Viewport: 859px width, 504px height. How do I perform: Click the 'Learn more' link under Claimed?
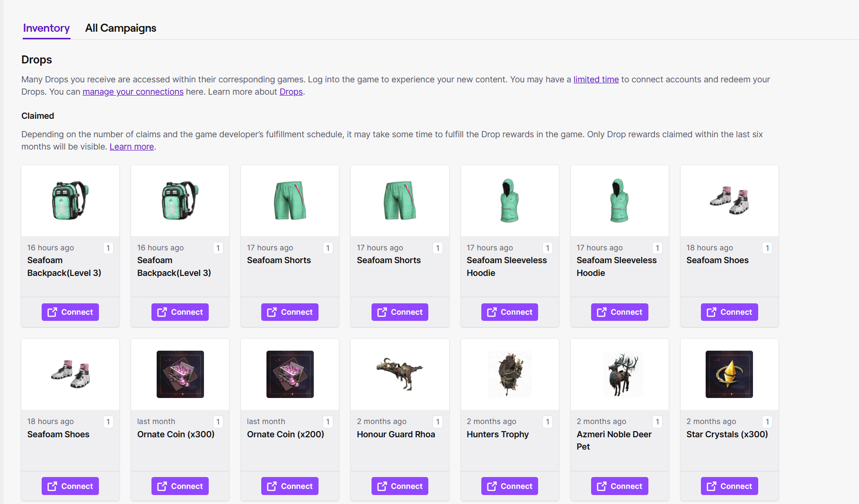click(x=132, y=147)
